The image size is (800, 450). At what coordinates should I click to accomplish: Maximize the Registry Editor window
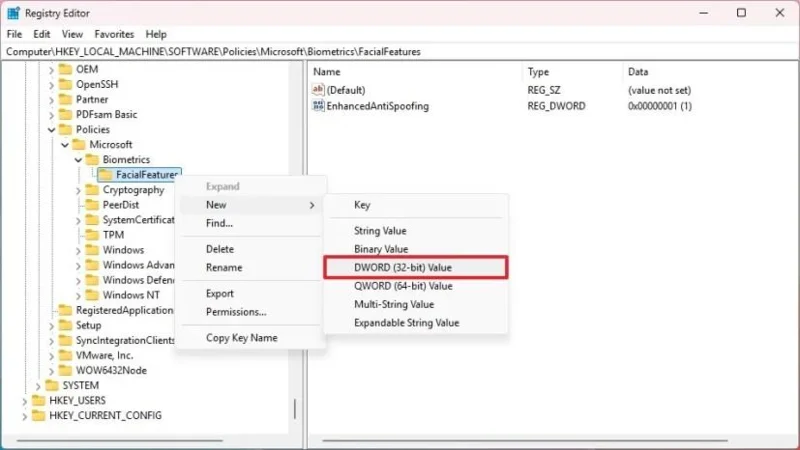pyautogui.click(x=741, y=13)
